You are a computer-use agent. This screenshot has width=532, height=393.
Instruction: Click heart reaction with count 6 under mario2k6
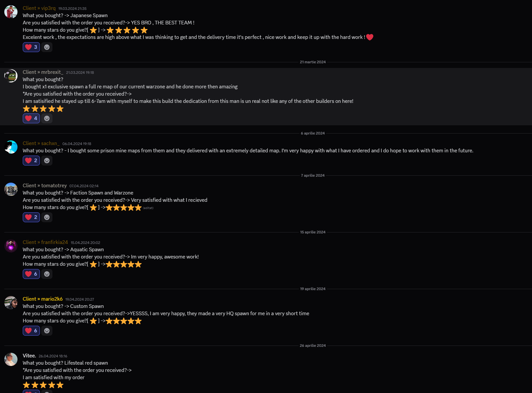pos(31,331)
